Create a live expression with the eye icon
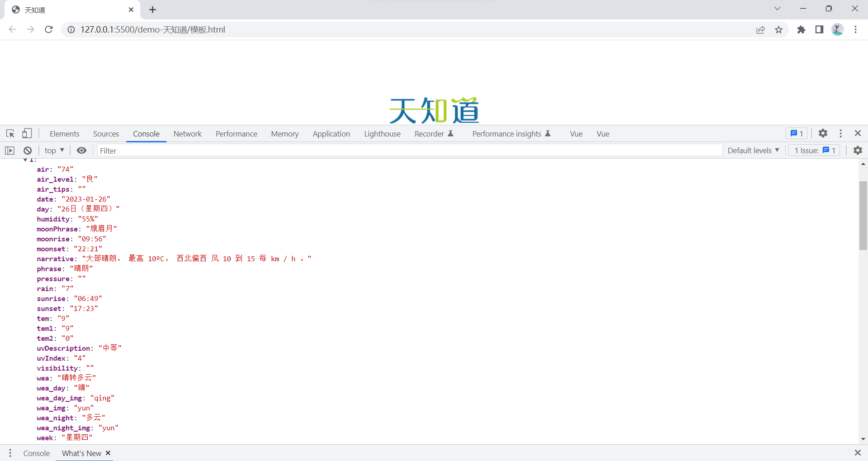This screenshot has height=461, width=868. pos(81,150)
